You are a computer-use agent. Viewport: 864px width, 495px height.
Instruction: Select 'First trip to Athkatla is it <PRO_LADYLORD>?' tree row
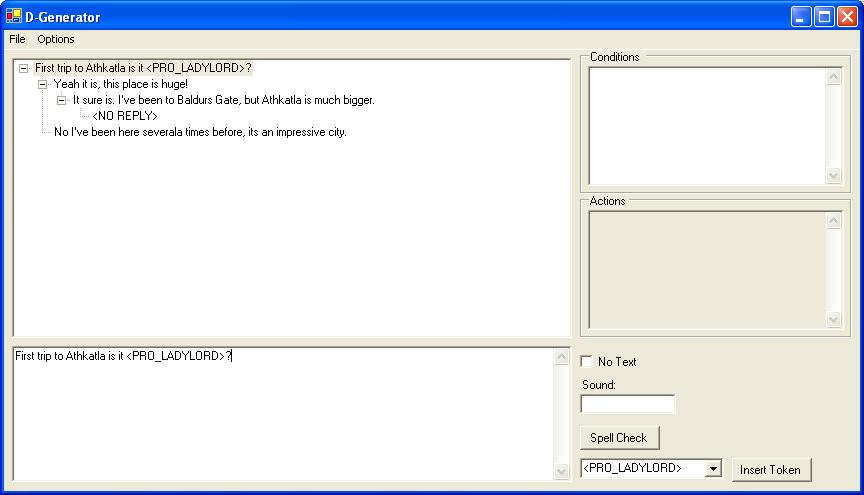coord(143,68)
